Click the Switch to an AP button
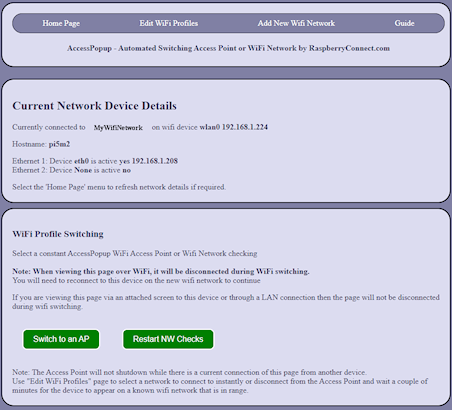This screenshot has width=452, height=410. [61, 339]
